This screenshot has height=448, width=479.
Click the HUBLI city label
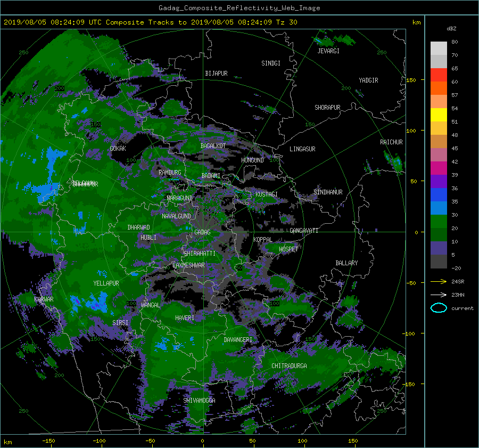[148, 238]
